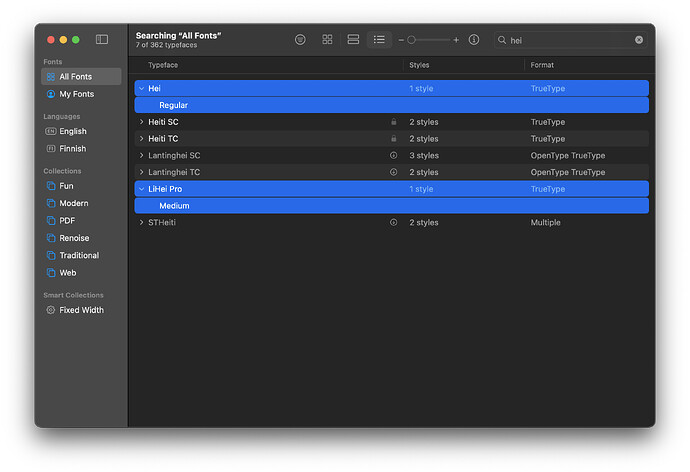690x472 pixels.
Task: Download Lantinghei SC font
Action: coord(393,155)
